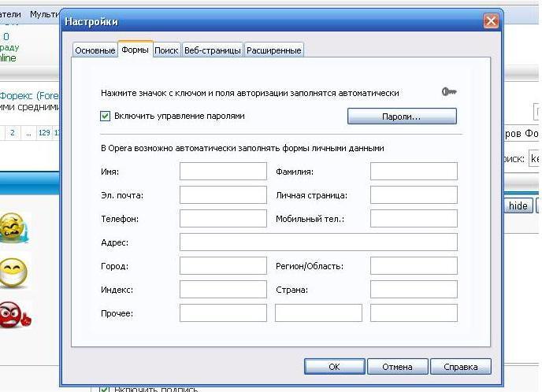Viewport: 542px width, 392px height.
Task: Open Справка help button
Action: click(x=460, y=367)
